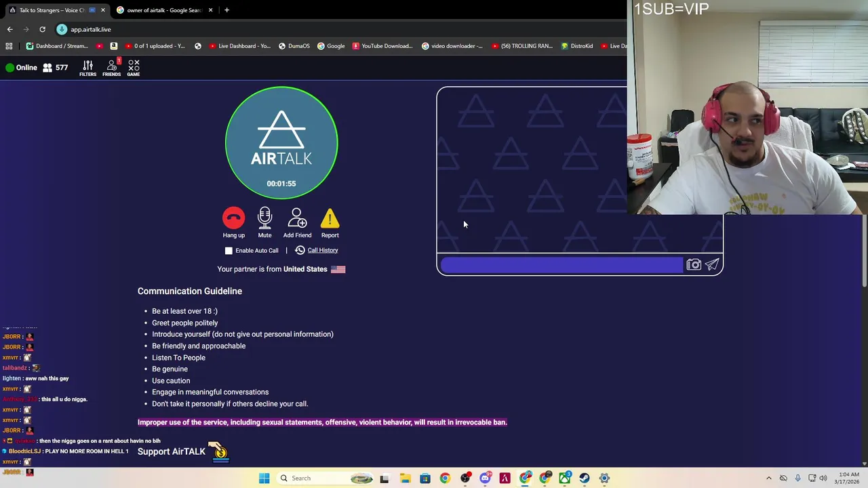This screenshot has width=868, height=488.
Task: Click the chat message input field
Action: click(561, 265)
